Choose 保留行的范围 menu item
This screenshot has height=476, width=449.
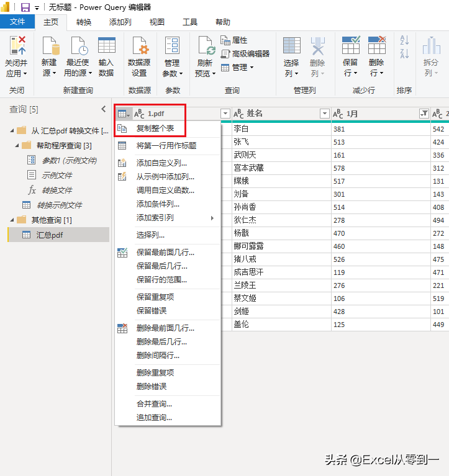[168, 280]
